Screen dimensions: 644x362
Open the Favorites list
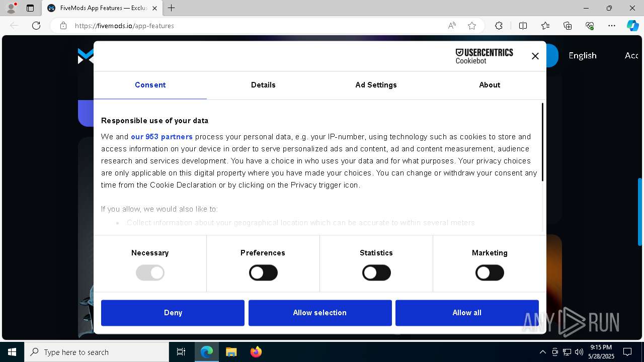coord(545,26)
